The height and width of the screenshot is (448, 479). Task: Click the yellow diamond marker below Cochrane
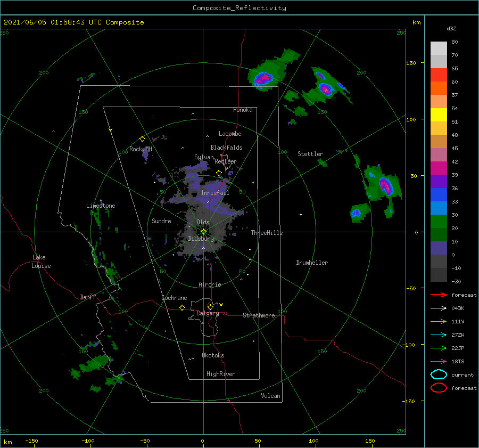coord(183,307)
